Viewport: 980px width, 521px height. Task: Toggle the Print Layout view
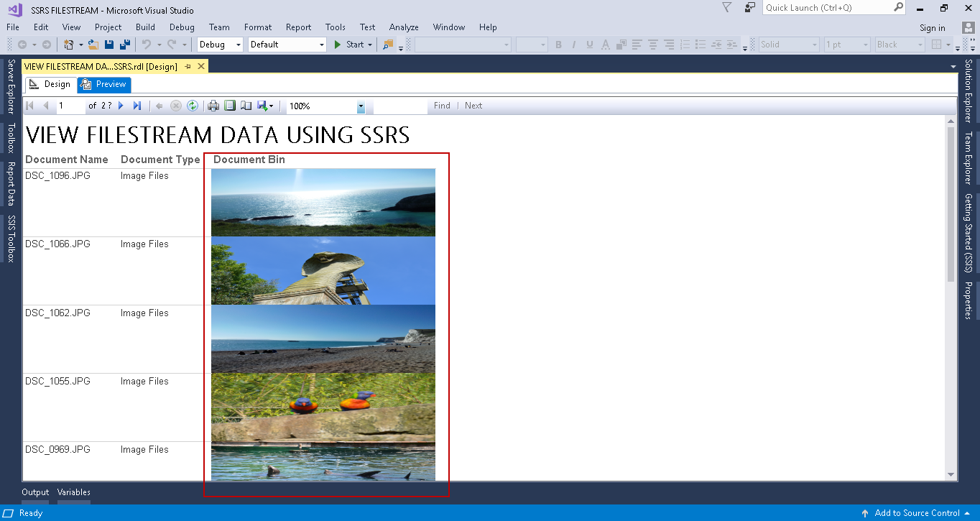pyautogui.click(x=230, y=106)
